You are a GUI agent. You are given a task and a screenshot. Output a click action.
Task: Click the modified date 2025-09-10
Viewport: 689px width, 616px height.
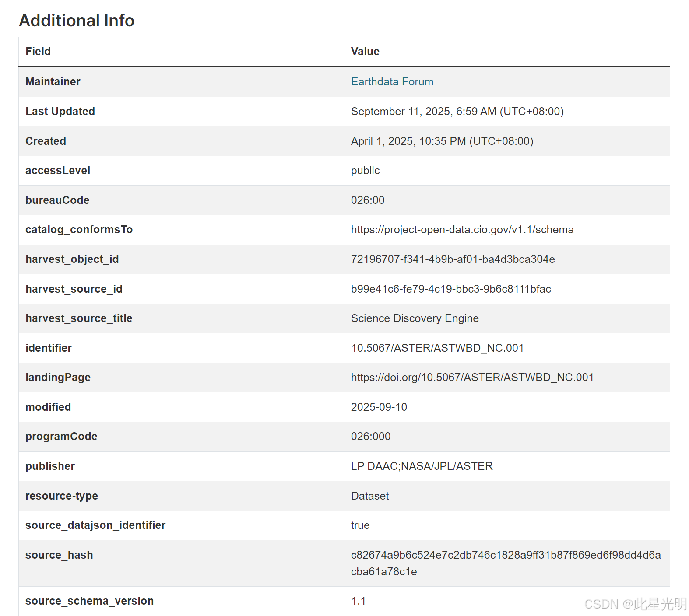(379, 407)
